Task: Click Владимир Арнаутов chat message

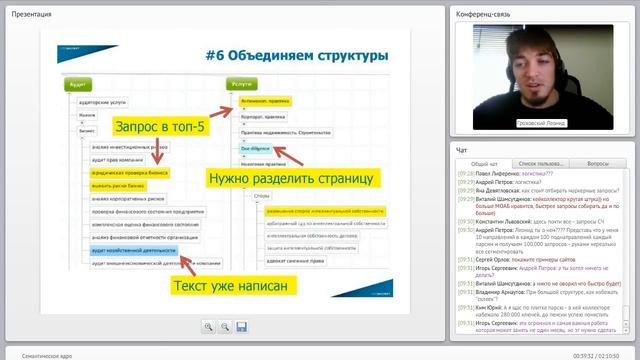Action: point(538,296)
